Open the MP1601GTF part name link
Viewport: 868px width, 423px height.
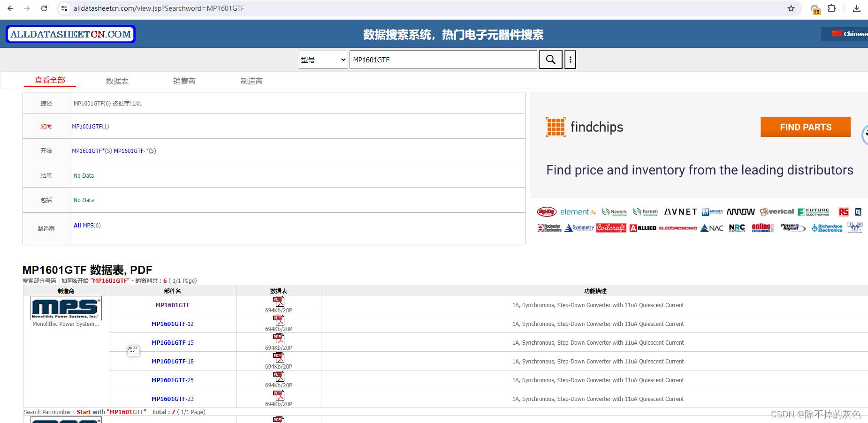[173, 305]
